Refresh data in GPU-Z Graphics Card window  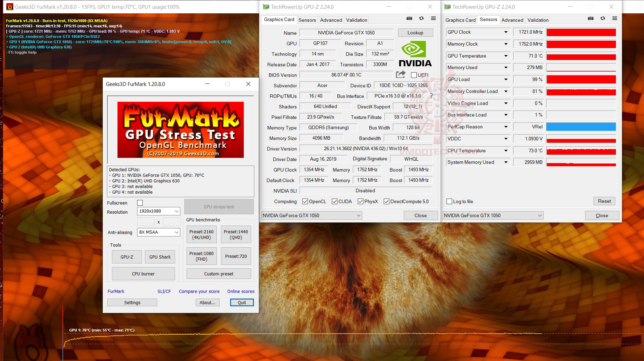[x=421, y=18]
